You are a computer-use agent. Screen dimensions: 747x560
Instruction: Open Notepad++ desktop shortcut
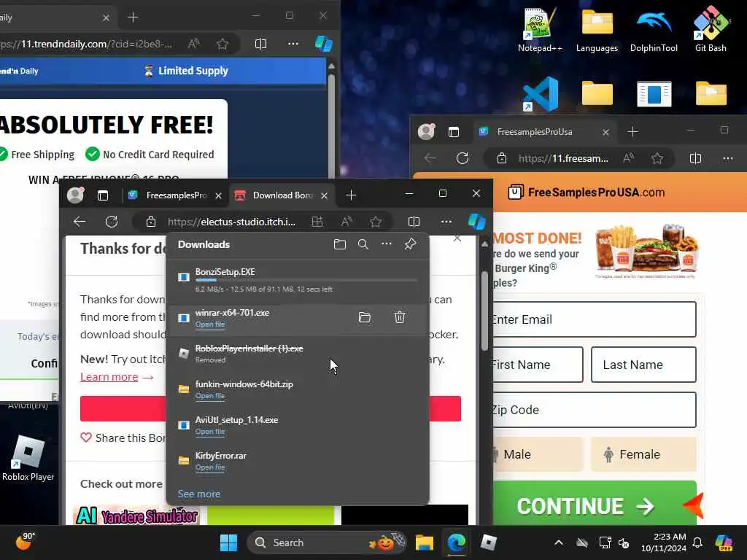click(x=540, y=29)
